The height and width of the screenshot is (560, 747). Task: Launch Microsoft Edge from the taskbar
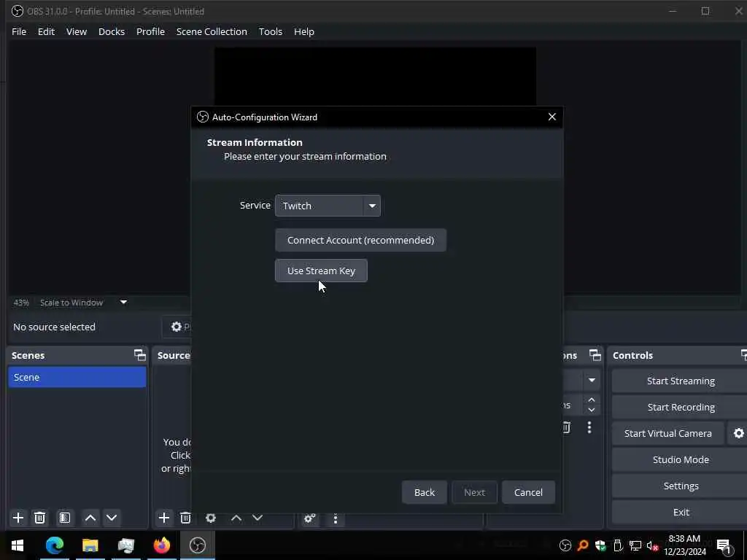(x=54, y=545)
